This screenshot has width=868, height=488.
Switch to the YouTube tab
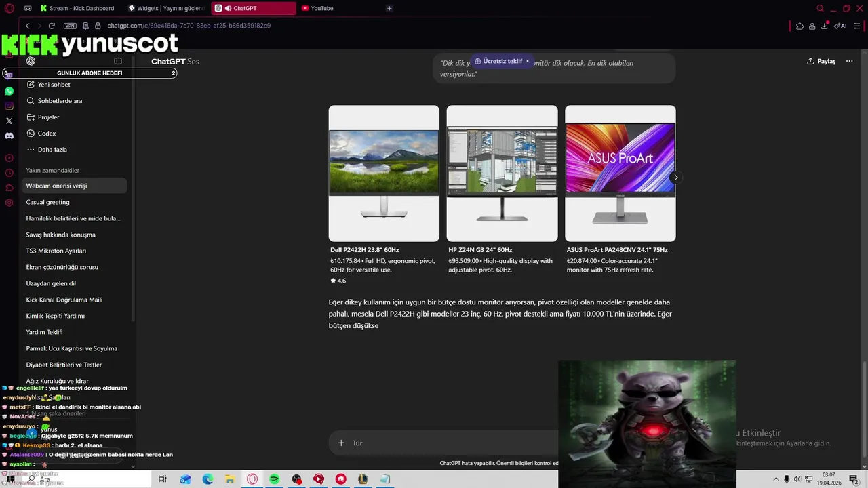(339, 8)
